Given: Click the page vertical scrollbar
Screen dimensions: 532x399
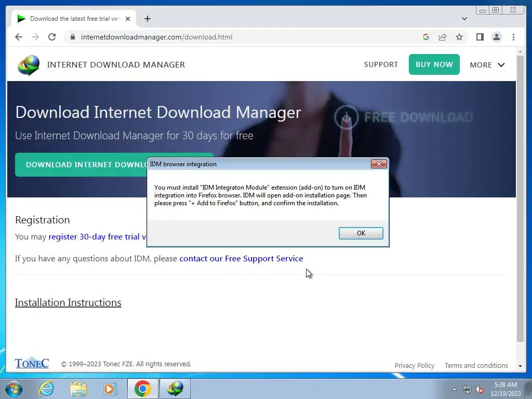Looking at the screenshot, I should [520, 198].
